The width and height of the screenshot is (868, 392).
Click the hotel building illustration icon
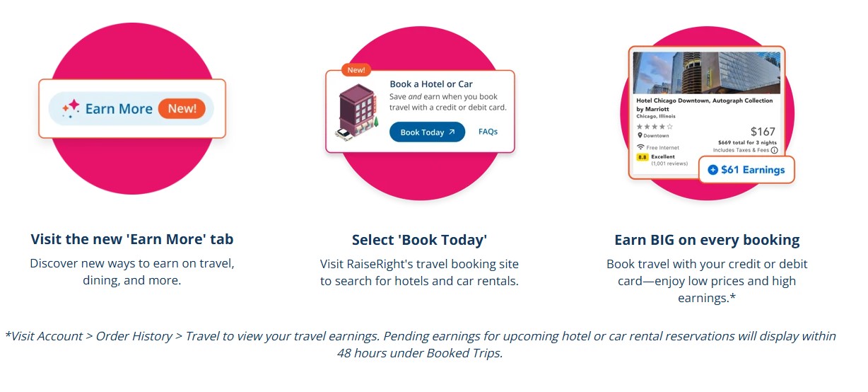358,113
